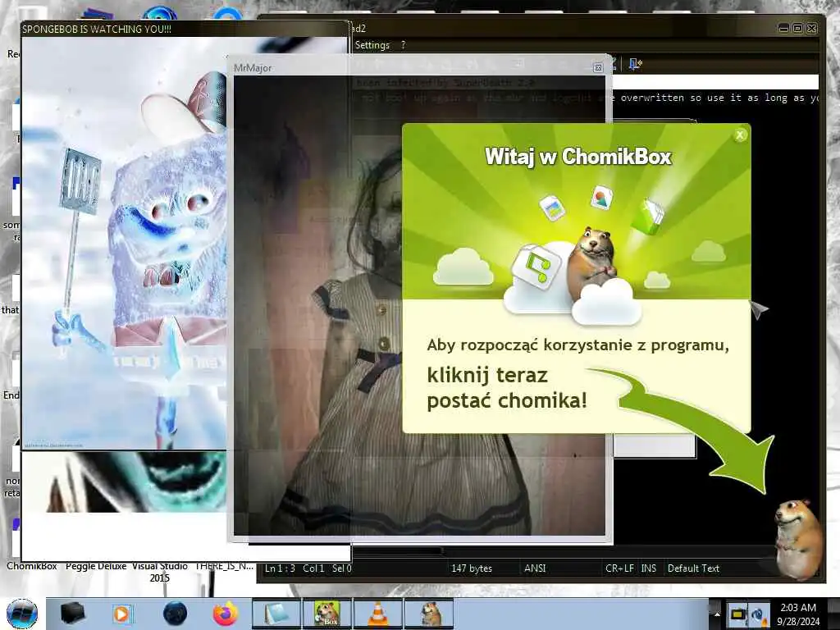Select the Visual Studio 2015 desktop shortcut label
Image resolution: width=840 pixels, height=630 pixels.
pyautogui.click(x=160, y=572)
